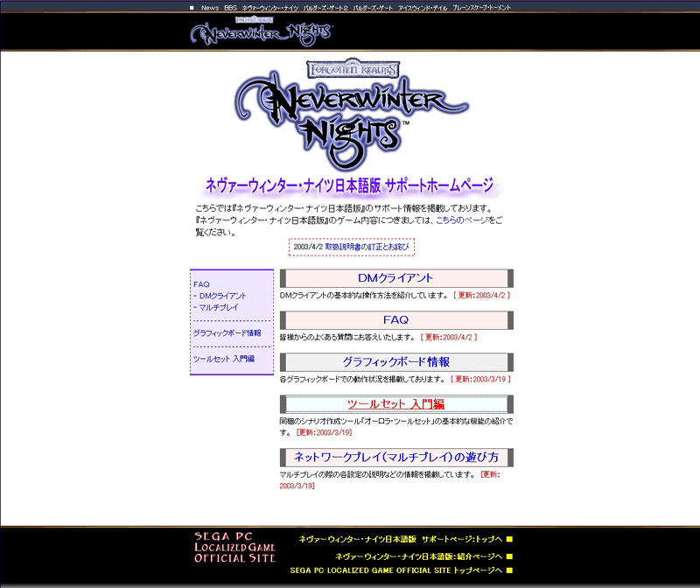The image size is (700, 588).
Task: Open the BBS link in top navigation
Action: pos(230,8)
